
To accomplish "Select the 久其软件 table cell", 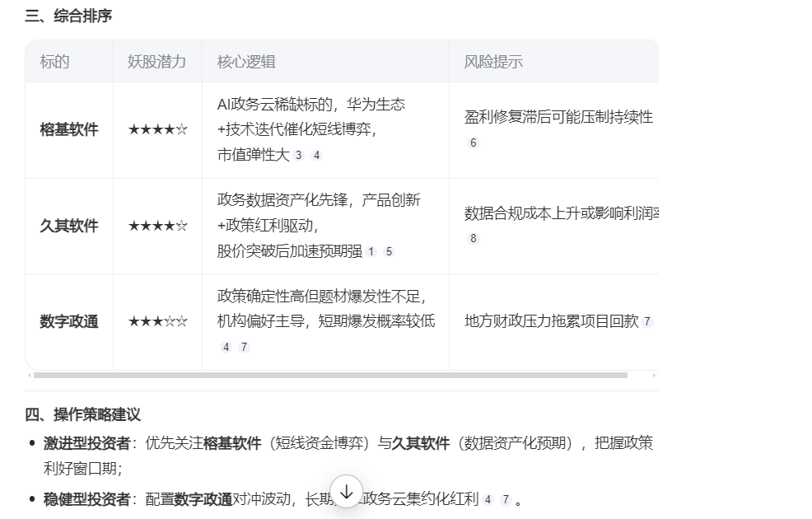I will pyautogui.click(x=69, y=226).
